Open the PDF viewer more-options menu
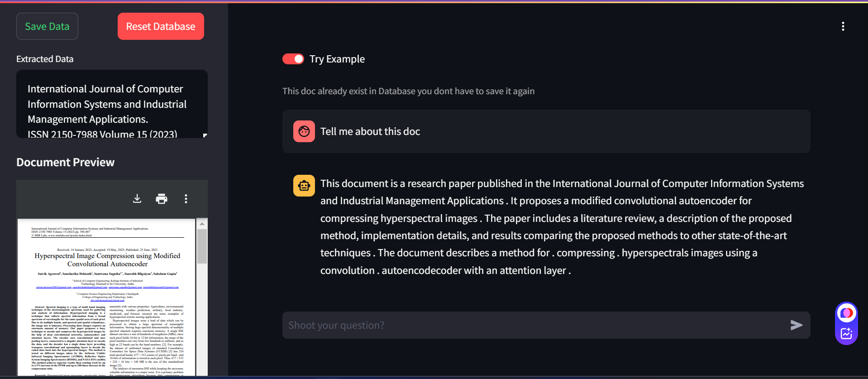868x379 pixels. 186,199
